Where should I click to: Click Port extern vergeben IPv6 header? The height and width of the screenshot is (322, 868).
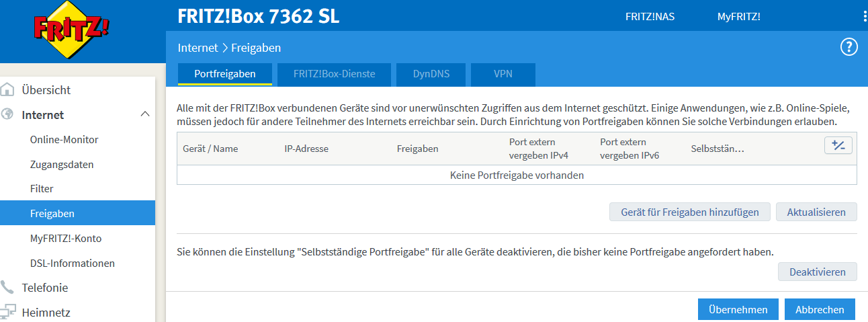click(x=630, y=149)
